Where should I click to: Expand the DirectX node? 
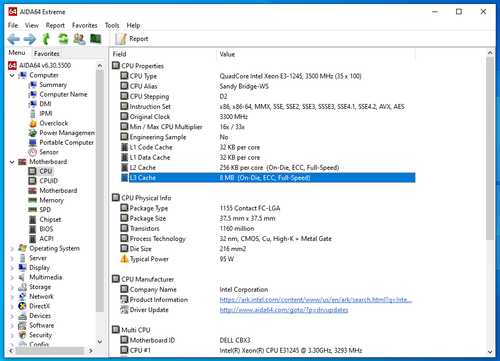12,306
